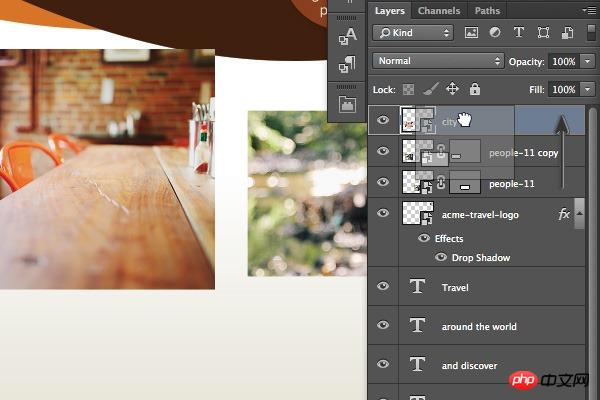Select the people-11 layer name

pyautogui.click(x=512, y=184)
